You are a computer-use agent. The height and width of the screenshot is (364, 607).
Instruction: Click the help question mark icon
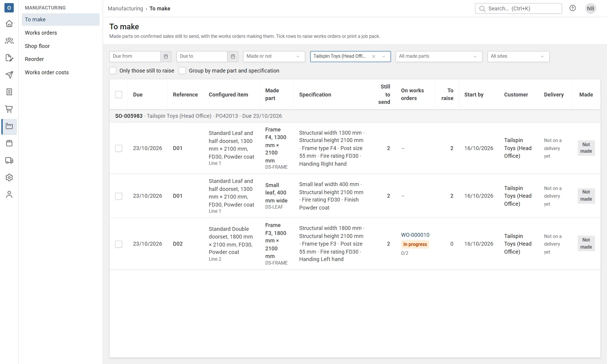573,8
